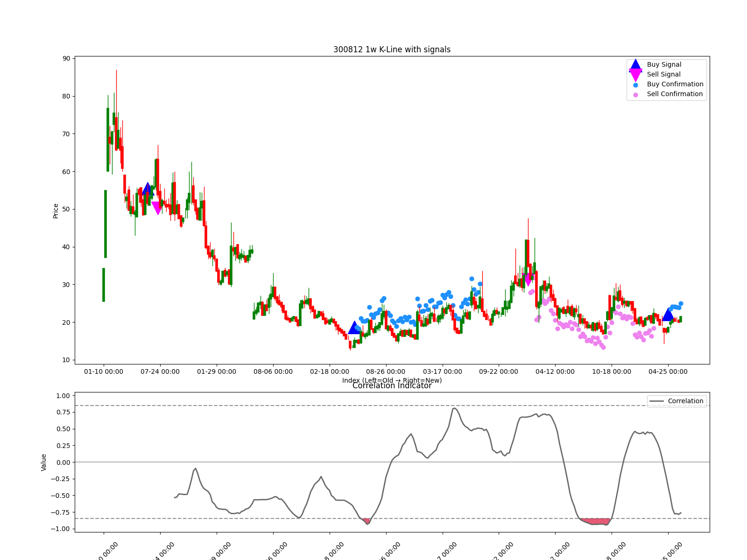The height and width of the screenshot is (560, 747).
Task: Click the 'Correlation' legend label
Action: pos(685,401)
